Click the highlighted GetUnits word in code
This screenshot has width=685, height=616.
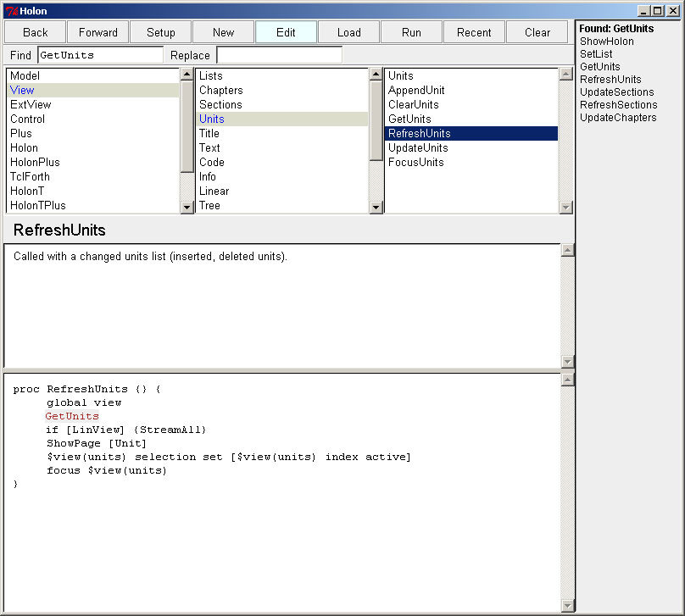point(72,416)
